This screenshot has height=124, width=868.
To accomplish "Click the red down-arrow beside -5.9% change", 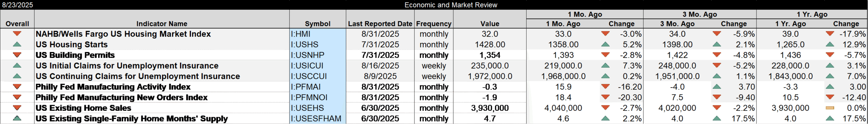I will (x=717, y=34).
